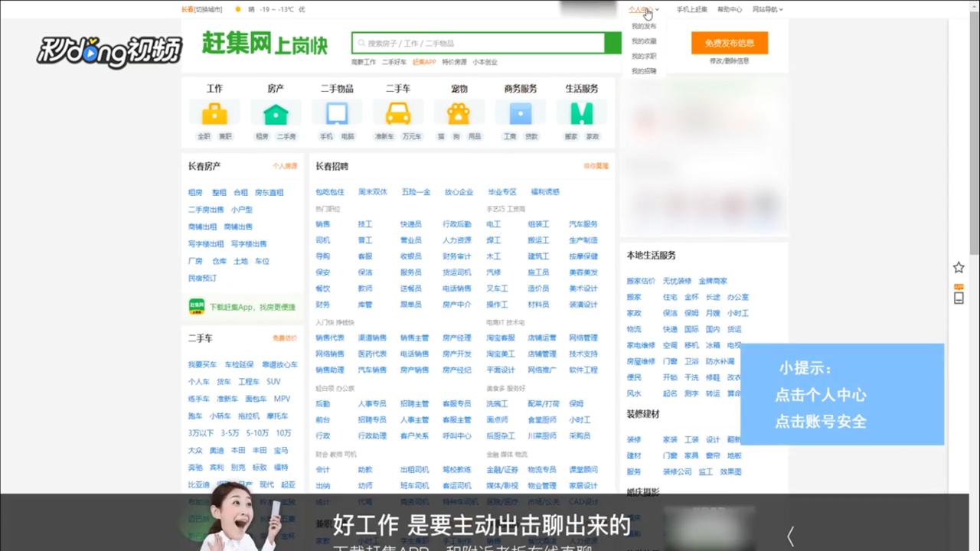Screen dimensions: 980x551
Task: Click the mobile APP icon in the sidebar
Action: coord(959,295)
